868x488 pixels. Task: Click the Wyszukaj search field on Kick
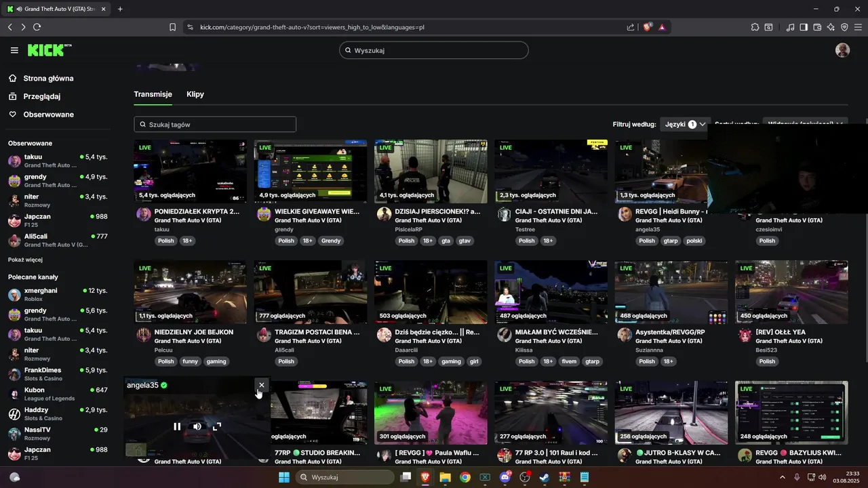[x=434, y=50]
